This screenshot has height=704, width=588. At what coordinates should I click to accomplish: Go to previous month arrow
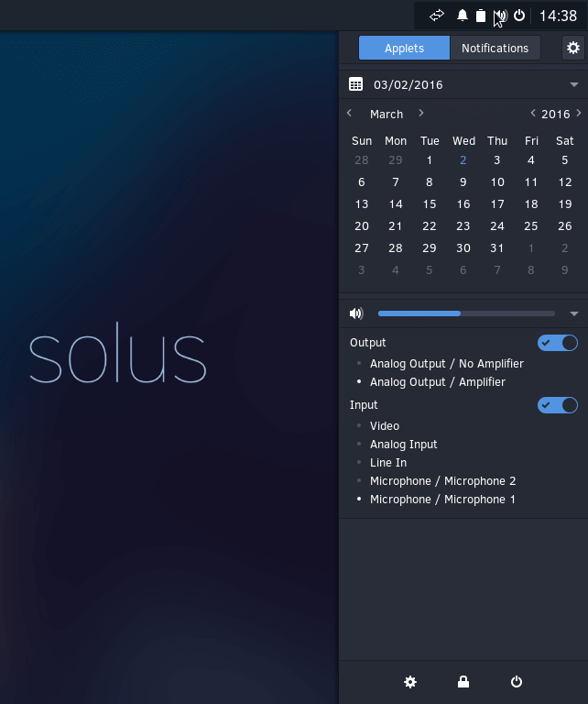pyautogui.click(x=349, y=113)
